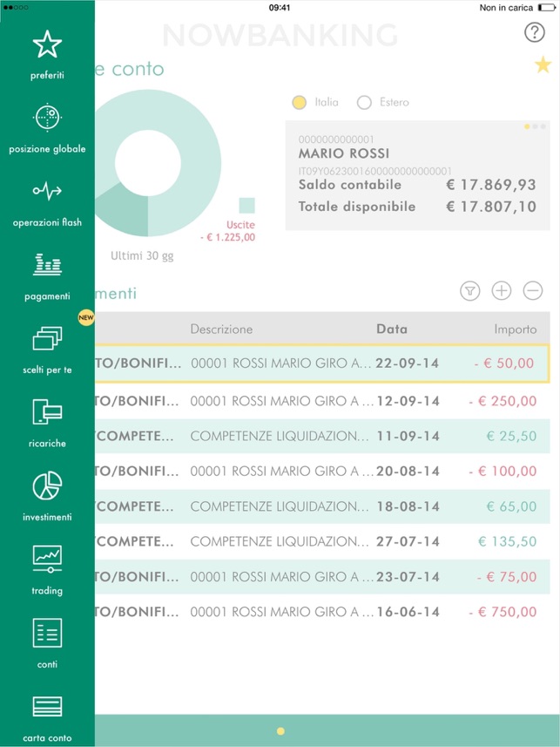Click the Uscite legend color square
This screenshot has height=747, width=560.
pos(246,206)
